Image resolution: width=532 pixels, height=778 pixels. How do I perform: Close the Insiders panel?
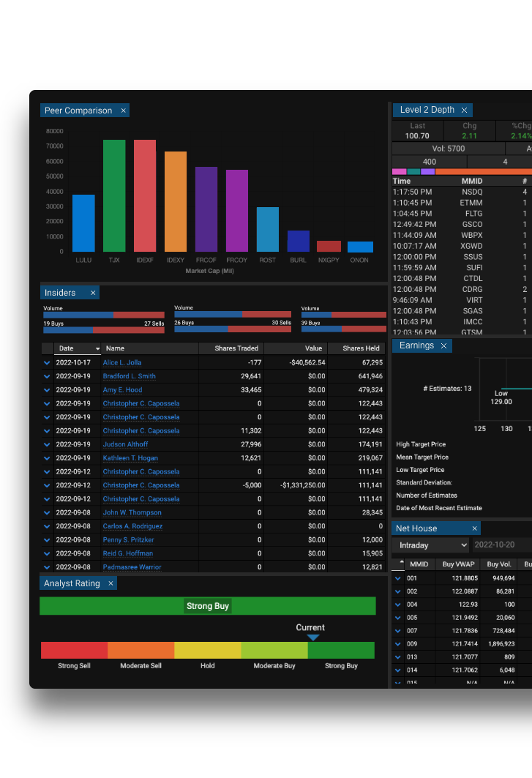click(x=93, y=293)
